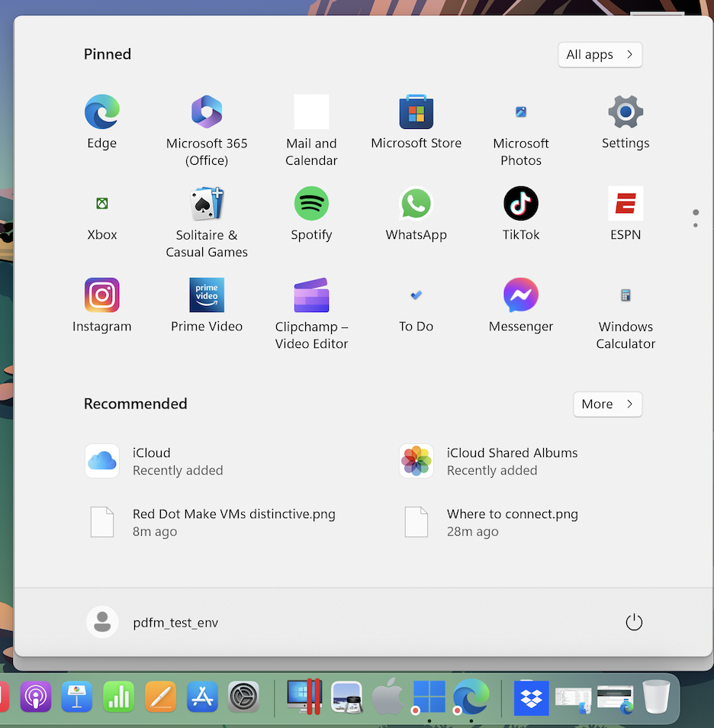Open Microsoft Edge from Pinned apps
The image size is (714, 728).
tap(101, 122)
